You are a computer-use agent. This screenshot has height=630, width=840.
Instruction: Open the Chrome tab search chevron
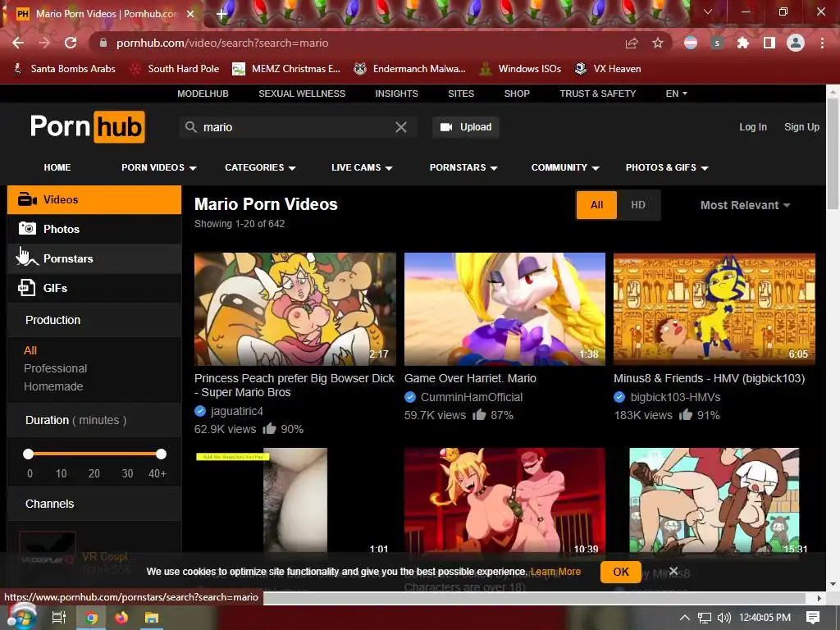click(x=708, y=11)
